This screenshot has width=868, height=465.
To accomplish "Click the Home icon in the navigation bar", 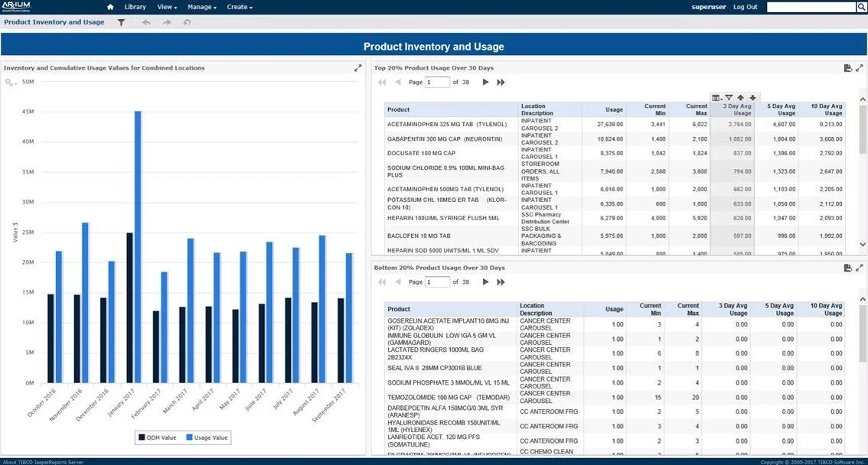I will [110, 6].
